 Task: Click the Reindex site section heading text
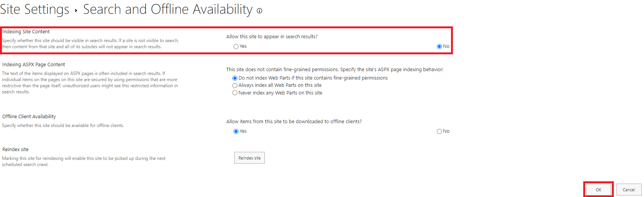coord(15,150)
